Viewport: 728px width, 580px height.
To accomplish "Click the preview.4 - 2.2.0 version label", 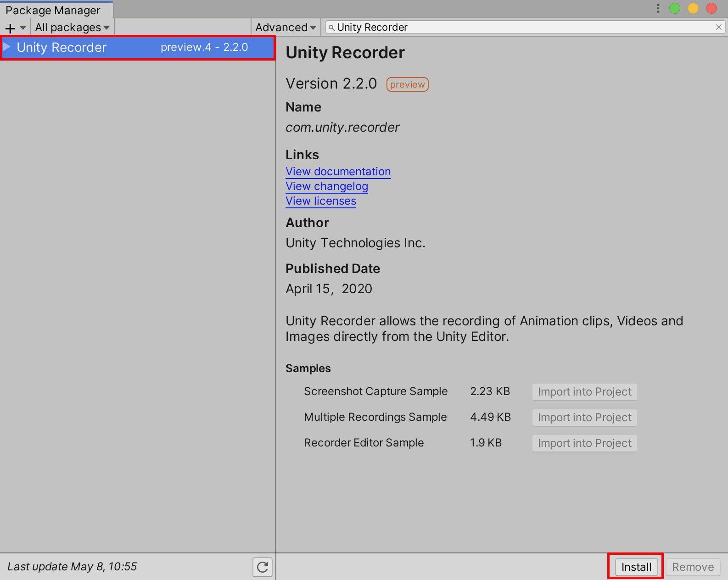I will (204, 47).
